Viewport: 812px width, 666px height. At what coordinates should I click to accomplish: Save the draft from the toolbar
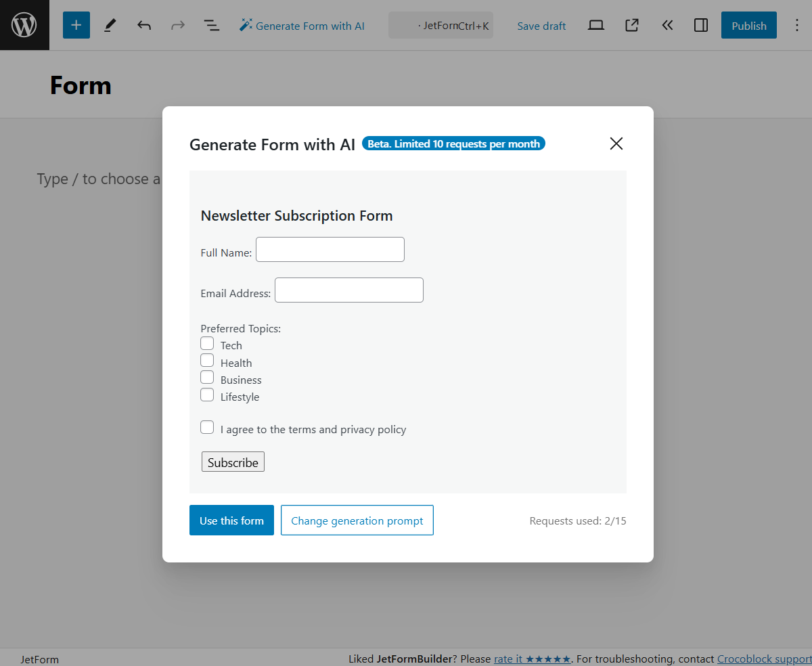click(x=541, y=26)
